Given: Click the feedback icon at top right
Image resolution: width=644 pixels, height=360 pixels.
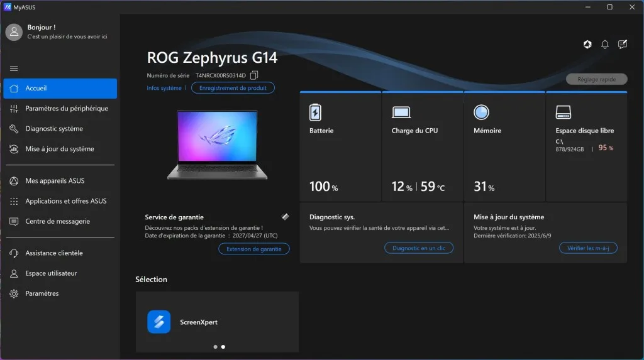Looking at the screenshot, I should pyautogui.click(x=622, y=45).
